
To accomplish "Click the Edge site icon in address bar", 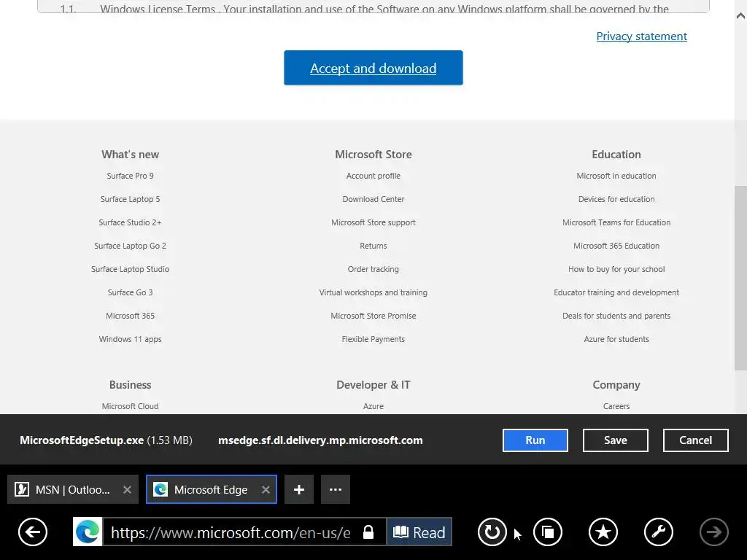I will coord(88,532).
